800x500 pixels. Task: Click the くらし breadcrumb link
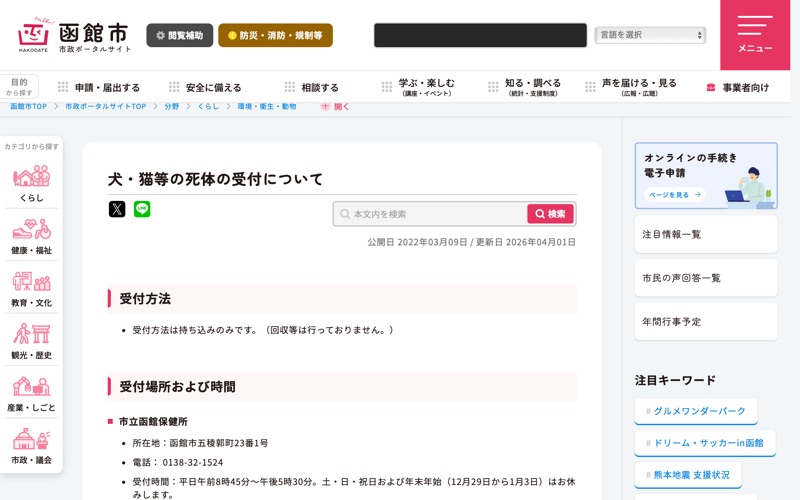coord(208,106)
